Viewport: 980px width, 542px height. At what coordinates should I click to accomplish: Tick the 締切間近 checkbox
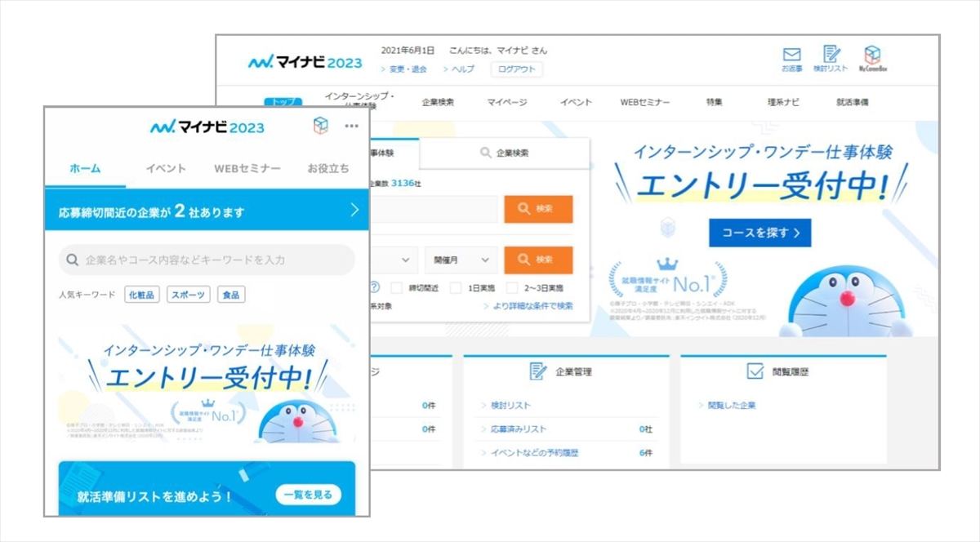point(396,287)
